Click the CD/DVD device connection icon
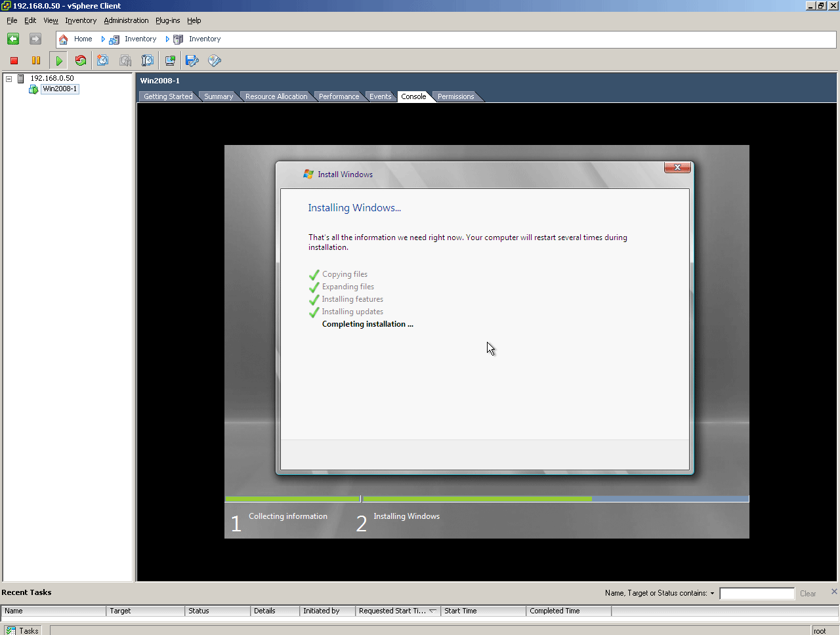 click(x=215, y=61)
